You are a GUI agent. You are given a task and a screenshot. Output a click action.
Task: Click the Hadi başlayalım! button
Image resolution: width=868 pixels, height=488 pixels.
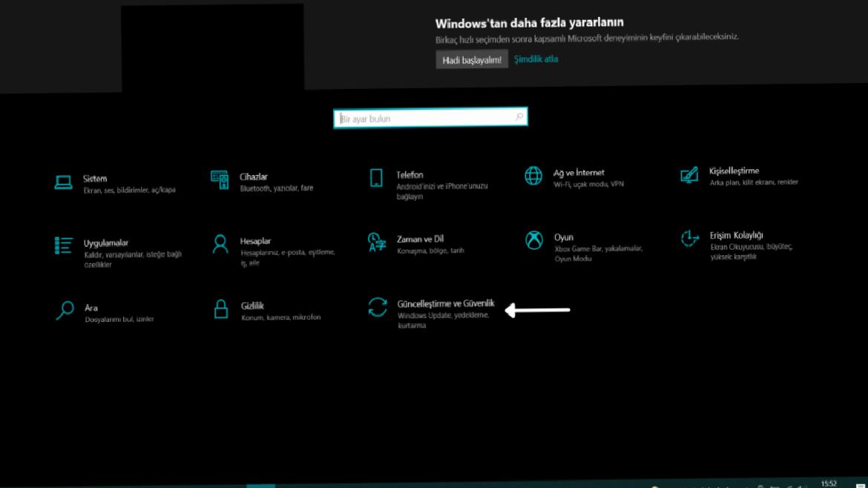[472, 60]
